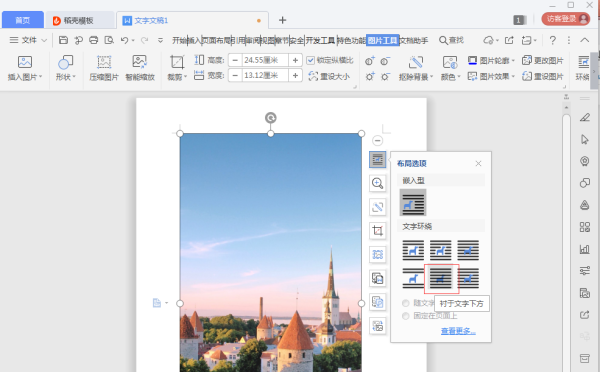Viewport: 600px width, 372px height.
Task: Open the Picture Tools (图片工具) ribbon tab
Action: point(383,40)
